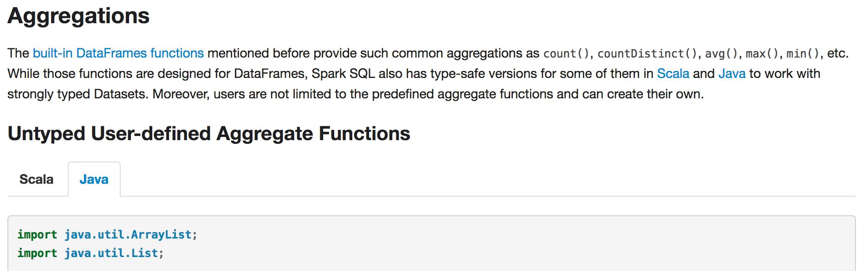
Task: Click java.util.ArrayList in the code block
Action: [x=128, y=235]
